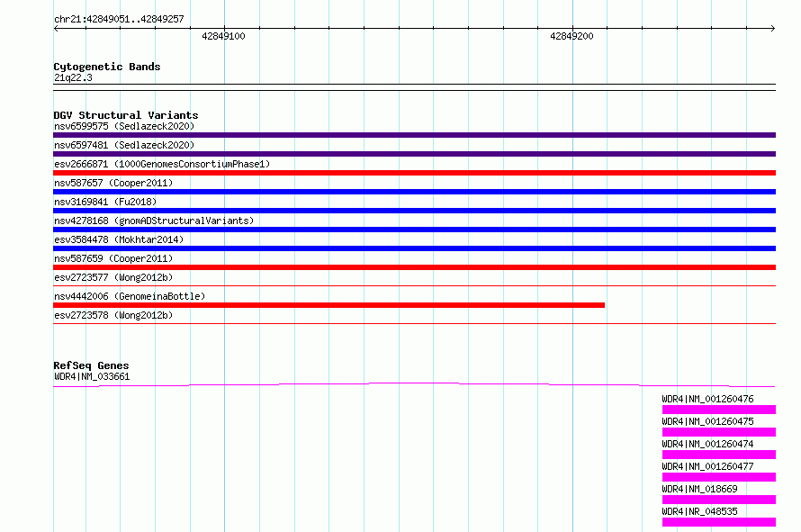Open WDR4|NR_048535 transcript label
This screenshot has width=801, height=532.
pos(699,511)
